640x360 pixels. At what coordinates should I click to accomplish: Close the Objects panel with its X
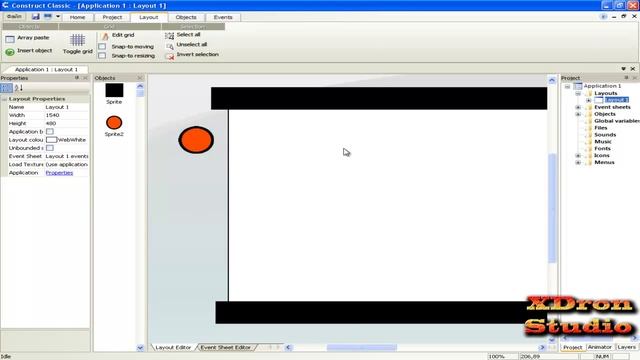tap(140, 78)
